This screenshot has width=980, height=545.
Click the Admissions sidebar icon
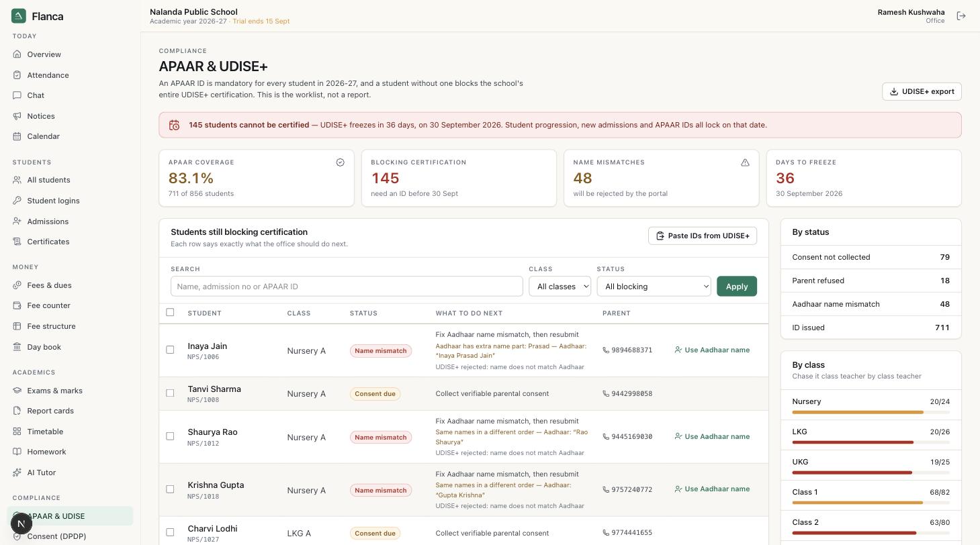click(x=17, y=221)
